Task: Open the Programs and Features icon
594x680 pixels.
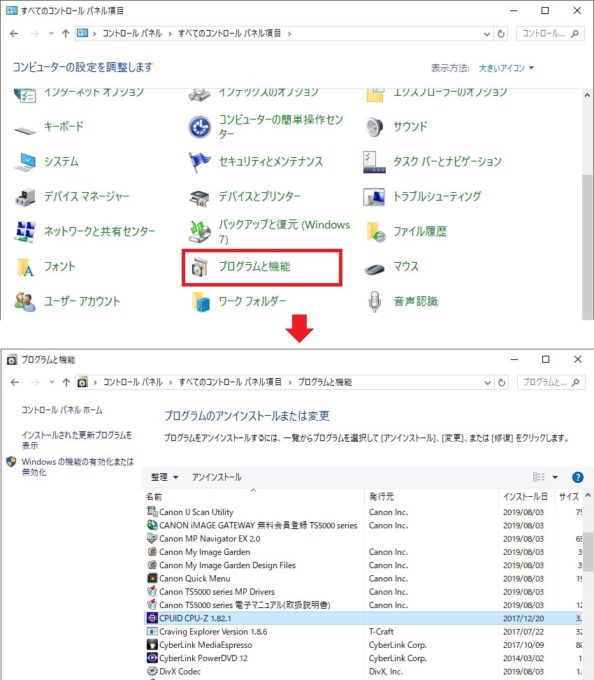Action: 200,267
